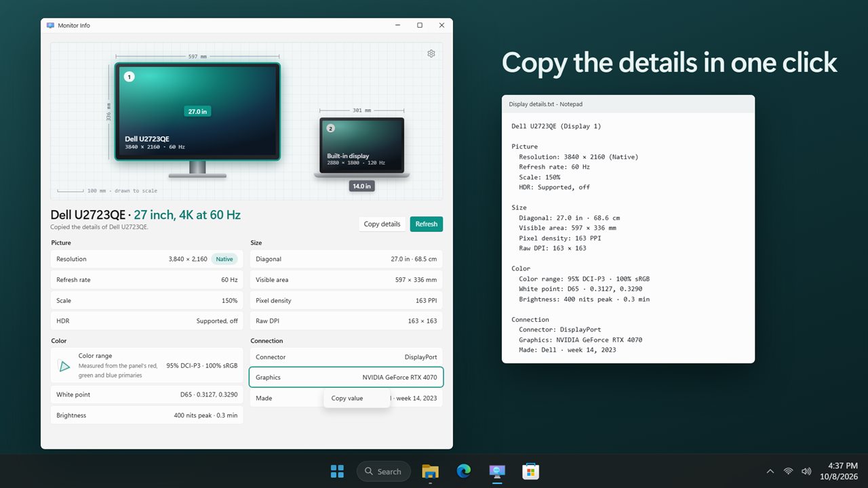The width and height of the screenshot is (868, 488).
Task: Select the Scale row showing 150%
Action: tap(147, 300)
